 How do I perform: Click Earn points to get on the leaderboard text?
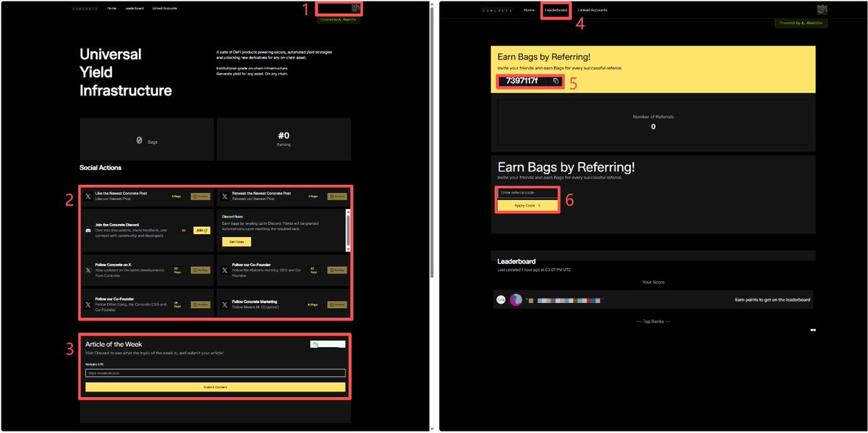tap(773, 299)
